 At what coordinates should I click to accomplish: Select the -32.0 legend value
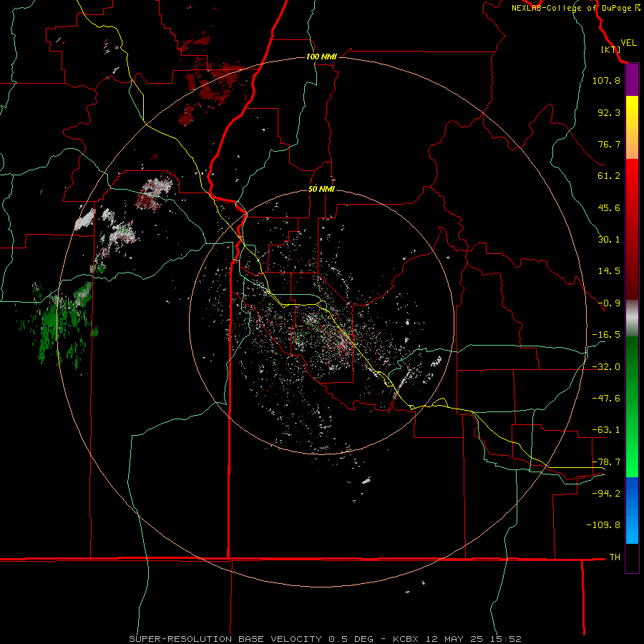tap(606, 367)
